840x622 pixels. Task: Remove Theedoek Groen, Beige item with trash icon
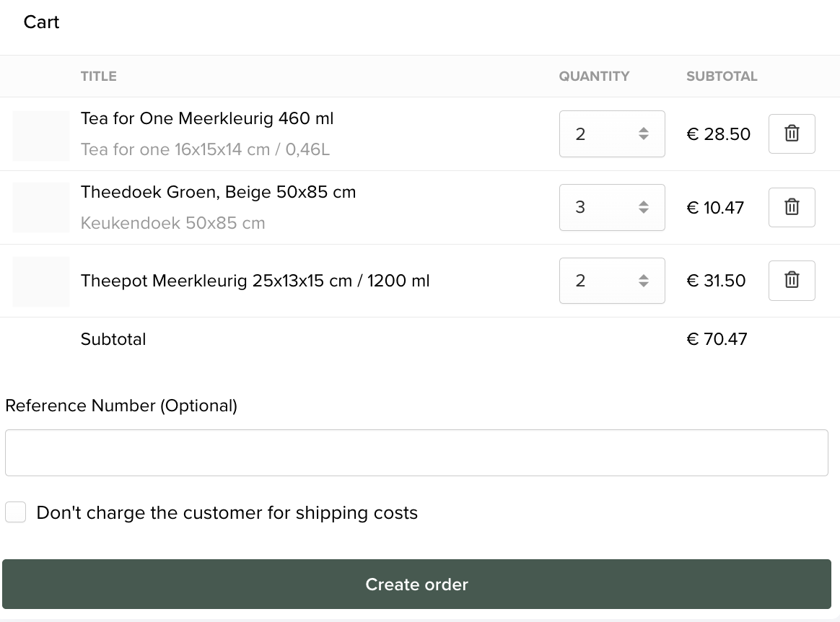tap(792, 207)
